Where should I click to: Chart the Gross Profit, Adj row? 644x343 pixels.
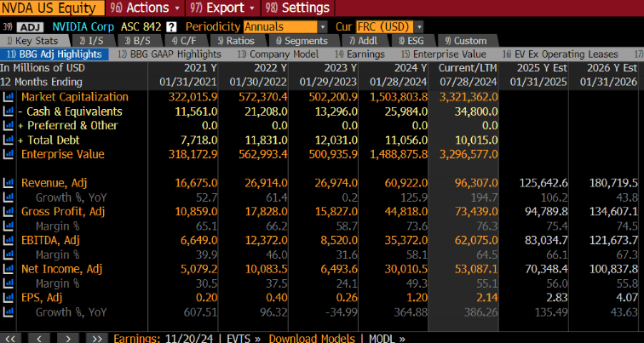[9, 212]
